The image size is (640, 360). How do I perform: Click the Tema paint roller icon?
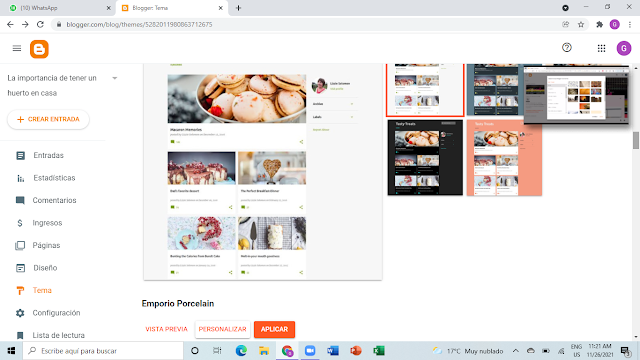click(x=20, y=290)
